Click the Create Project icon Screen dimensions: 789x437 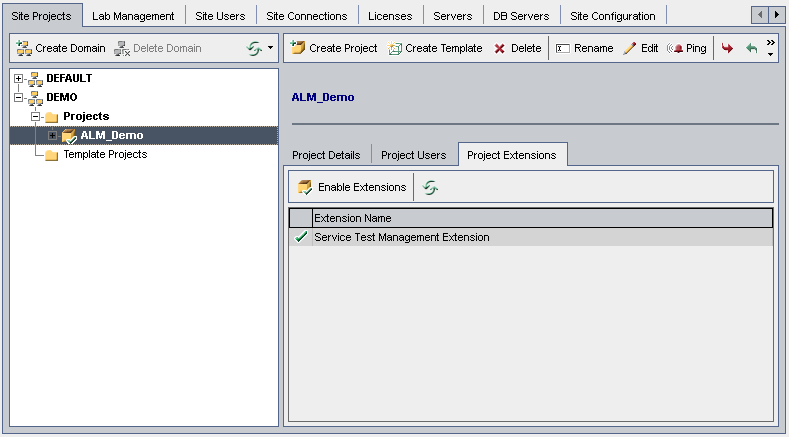[x=298, y=48]
